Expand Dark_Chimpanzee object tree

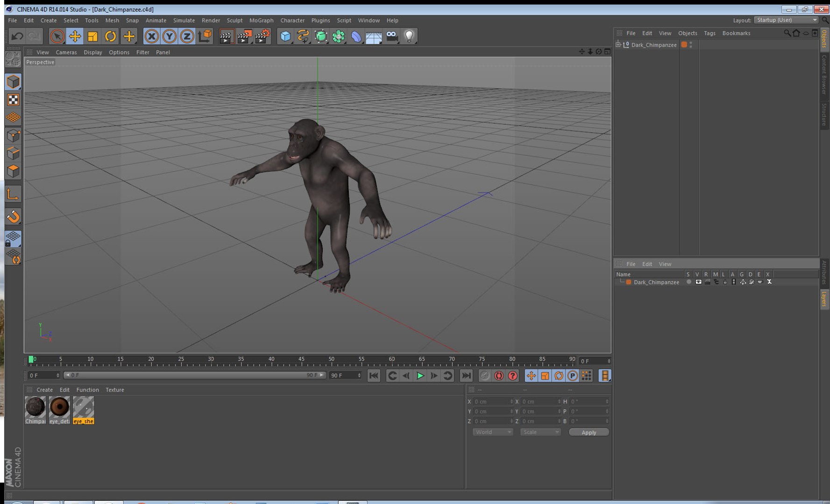coord(618,45)
